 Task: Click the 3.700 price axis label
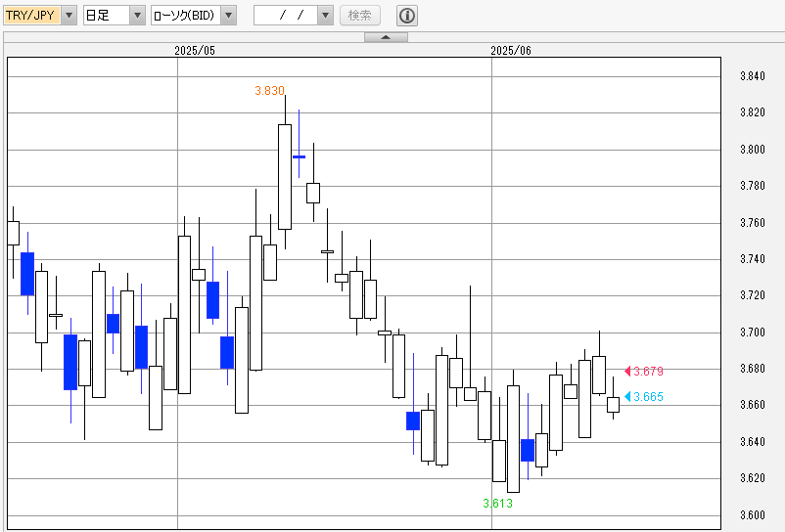point(753,332)
